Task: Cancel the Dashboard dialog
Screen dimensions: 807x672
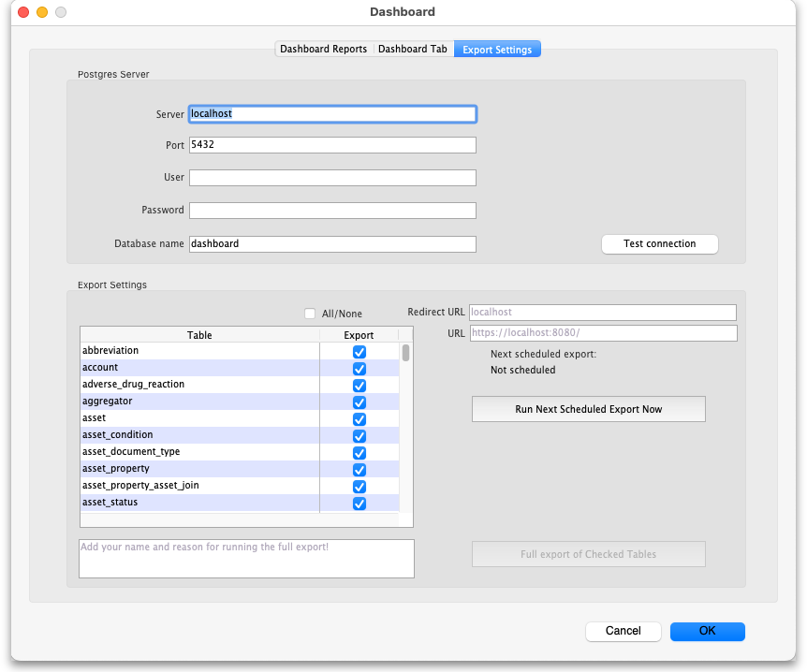Action: click(623, 631)
